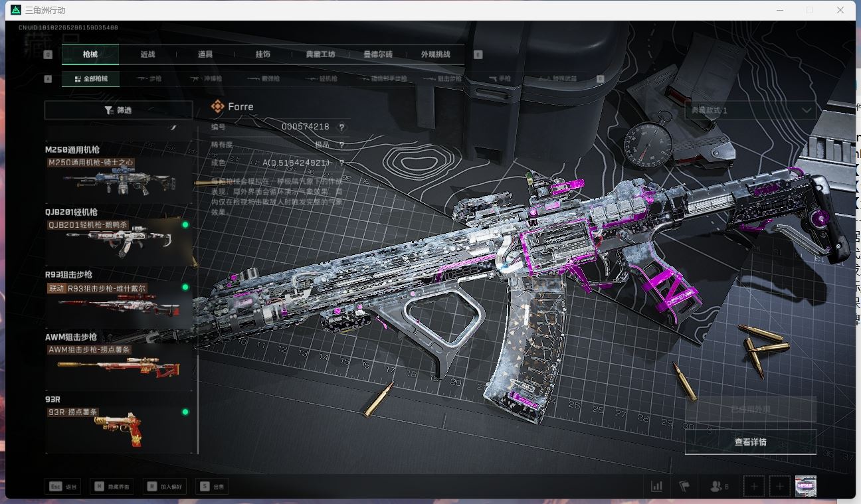Click the help icon beside 成色 grade
The width and height of the screenshot is (861, 504).
click(x=342, y=163)
